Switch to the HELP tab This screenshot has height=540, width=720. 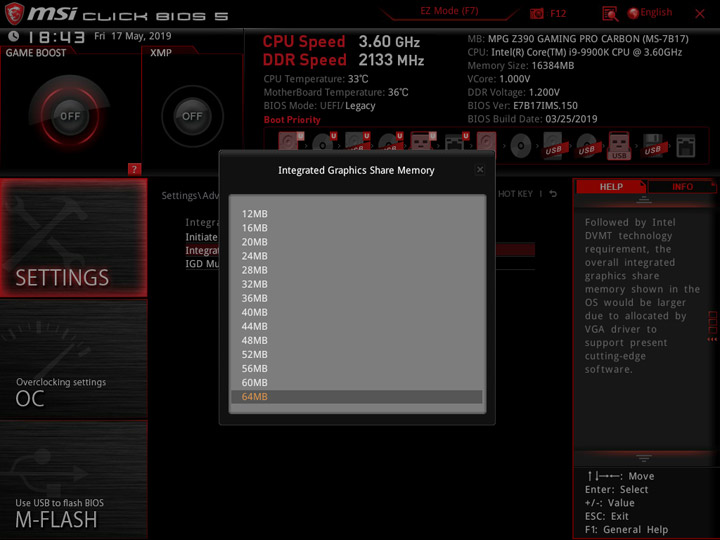(x=611, y=186)
